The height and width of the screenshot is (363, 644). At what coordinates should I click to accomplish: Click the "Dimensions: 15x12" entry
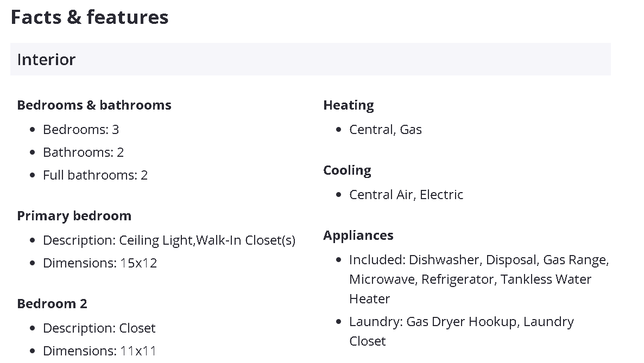[100, 263]
